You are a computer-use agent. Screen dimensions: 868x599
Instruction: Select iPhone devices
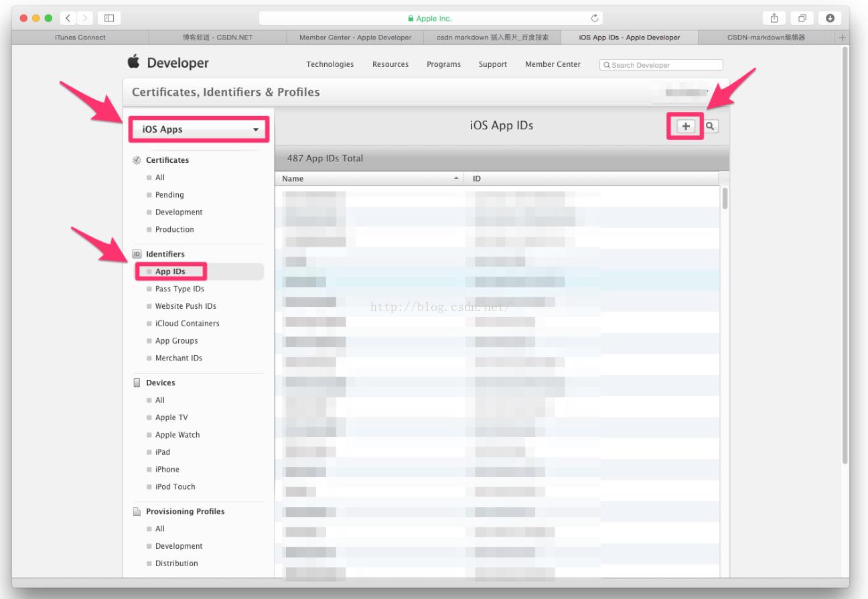click(167, 470)
